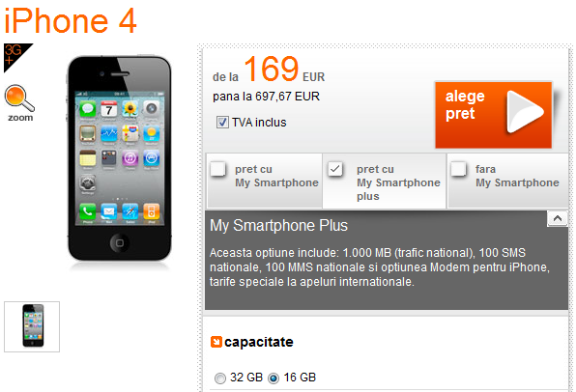The height and width of the screenshot is (392, 576).
Task: Click the alege pret button
Action: (493, 115)
